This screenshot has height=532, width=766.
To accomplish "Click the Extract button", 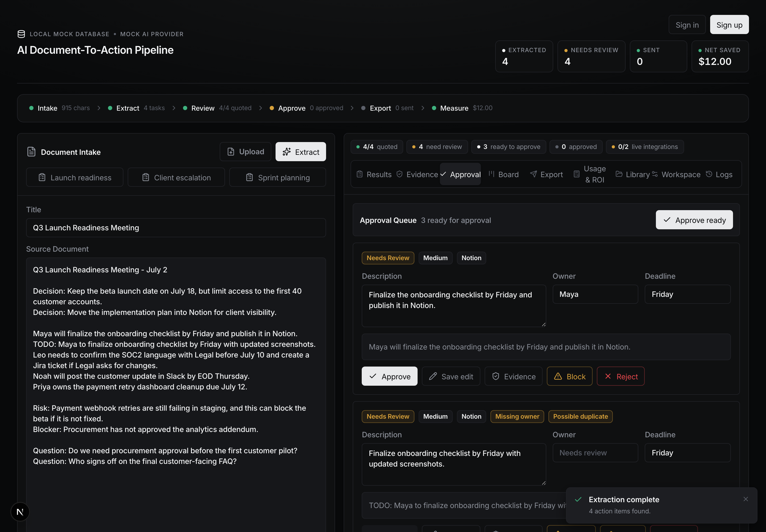I will tap(301, 152).
